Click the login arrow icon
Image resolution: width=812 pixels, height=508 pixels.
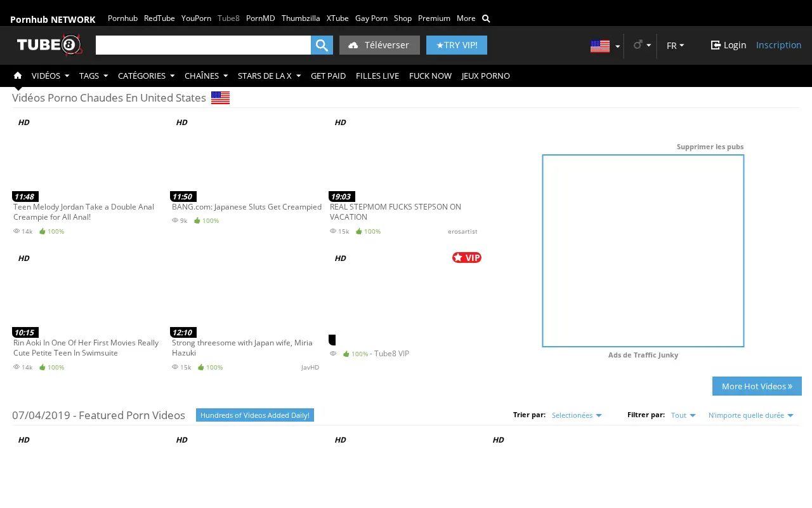coord(716,45)
